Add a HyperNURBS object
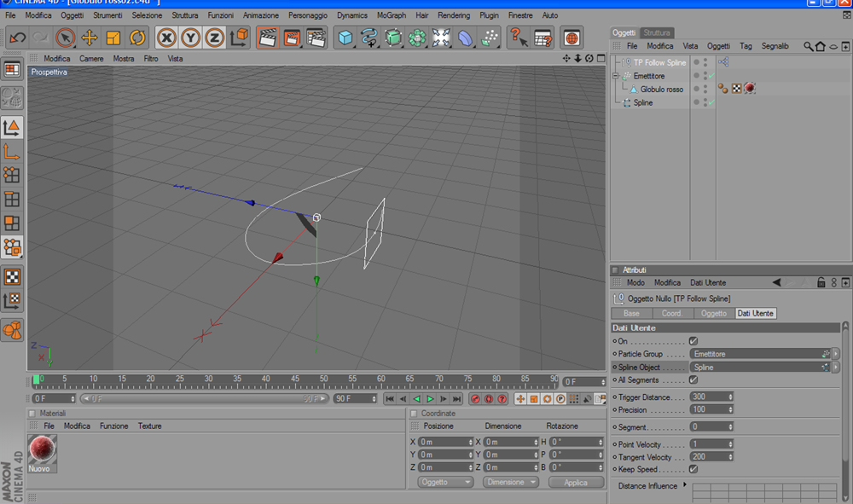The image size is (853, 504). (x=393, y=38)
